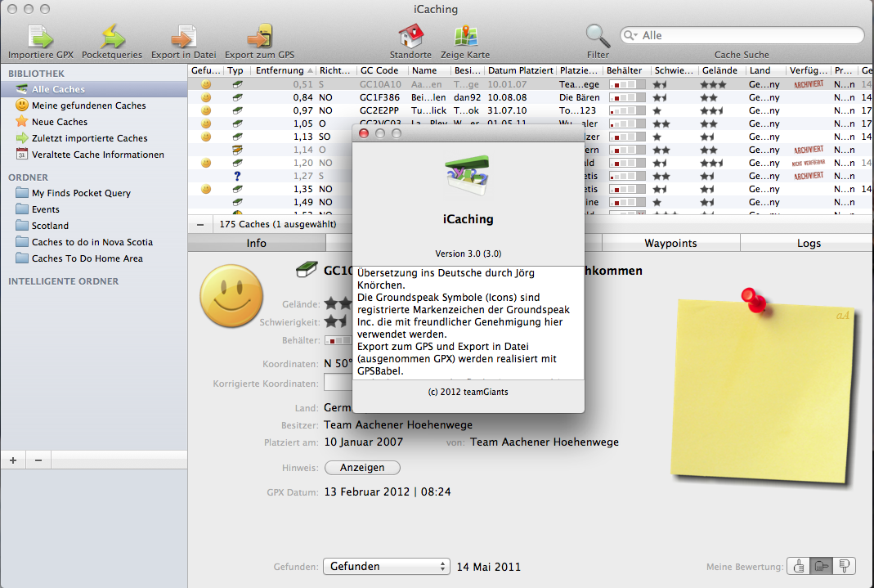The width and height of the screenshot is (874, 588).
Task: Select the cache row GC2E2PP
Action: [530, 110]
